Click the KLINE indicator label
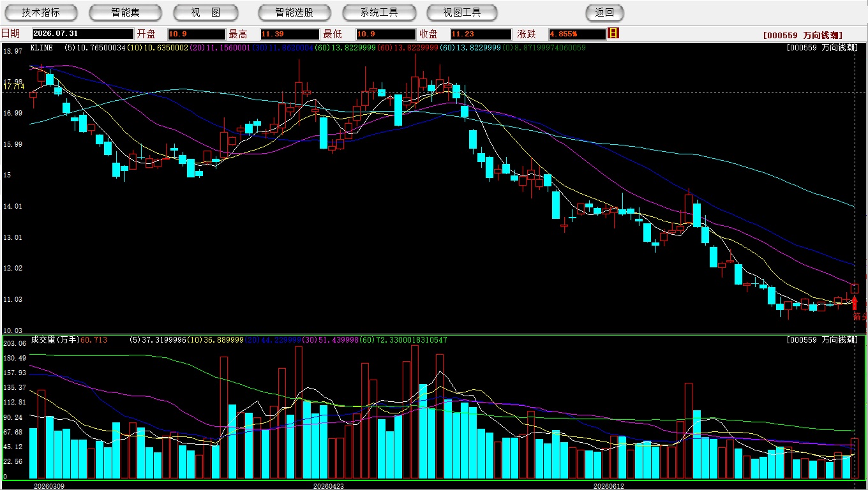The width and height of the screenshot is (868, 490). (x=41, y=48)
